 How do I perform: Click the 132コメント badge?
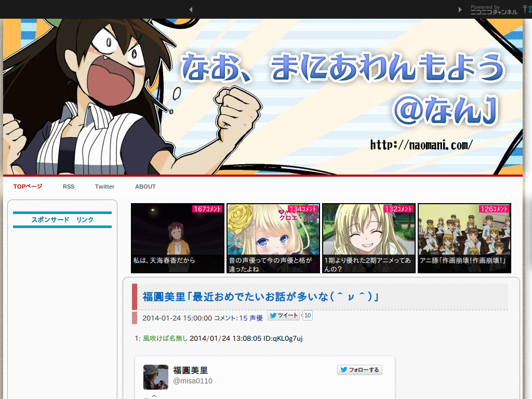pyautogui.click(x=399, y=209)
